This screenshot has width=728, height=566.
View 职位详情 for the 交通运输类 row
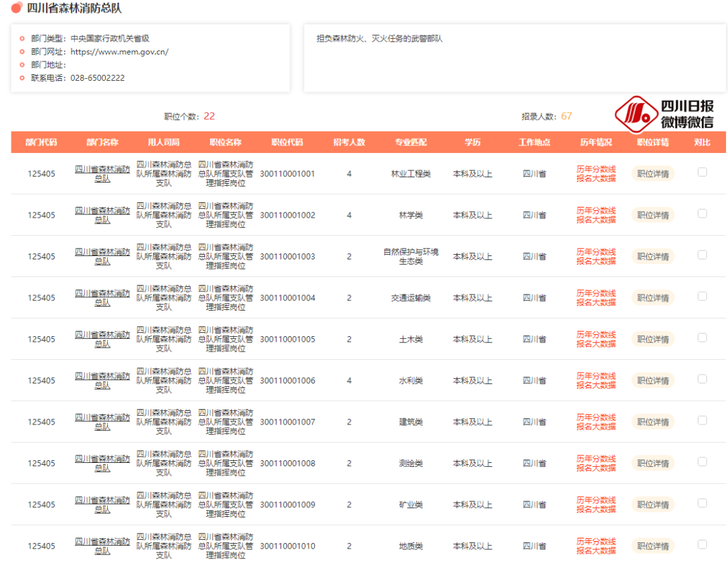653,298
